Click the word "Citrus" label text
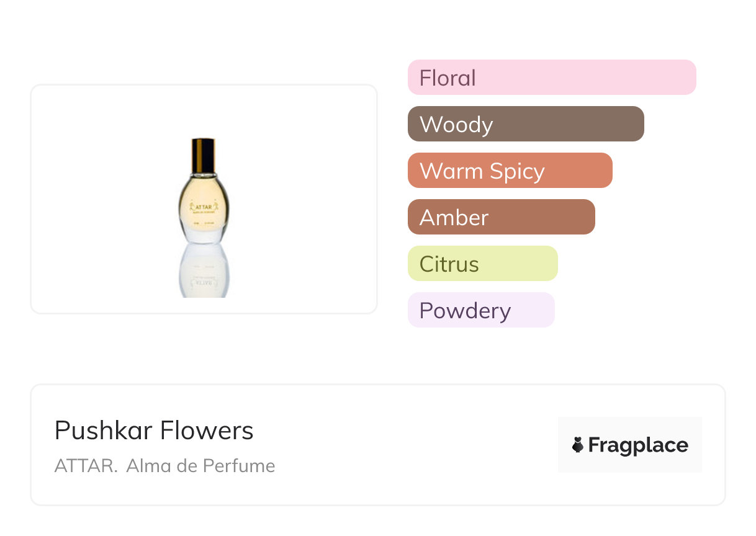This screenshot has height=536, width=756. tap(449, 264)
